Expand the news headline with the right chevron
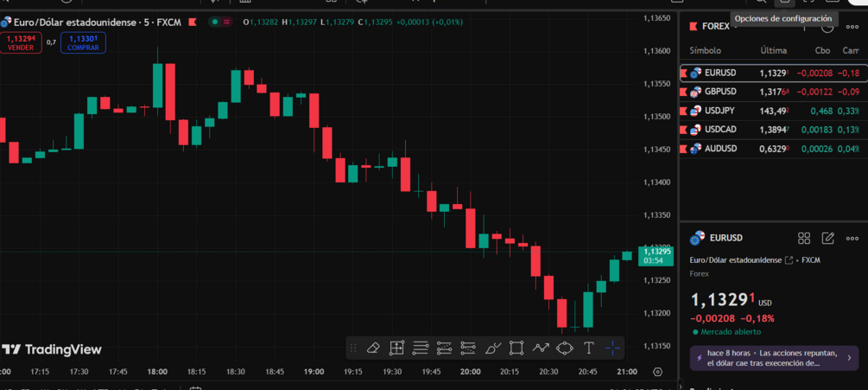The image size is (868, 390). click(x=849, y=358)
